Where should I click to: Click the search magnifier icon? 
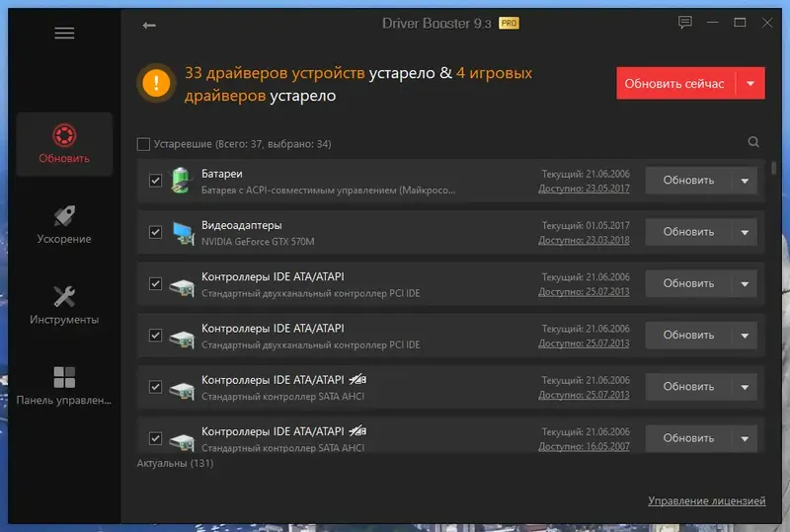[753, 142]
